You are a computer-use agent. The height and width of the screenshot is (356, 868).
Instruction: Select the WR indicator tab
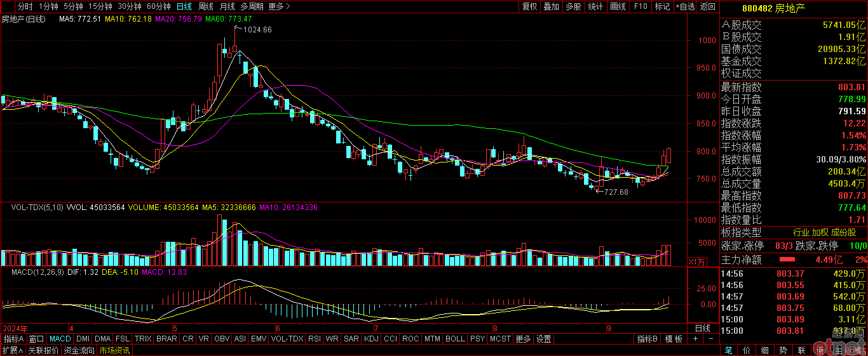coord(332,339)
